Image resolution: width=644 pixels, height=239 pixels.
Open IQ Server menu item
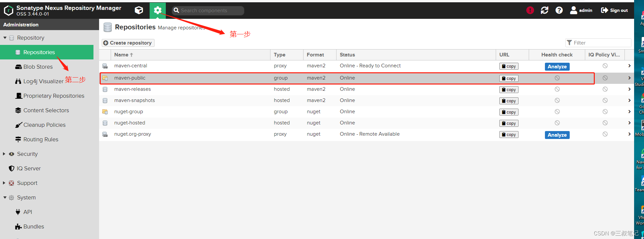coord(29,168)
